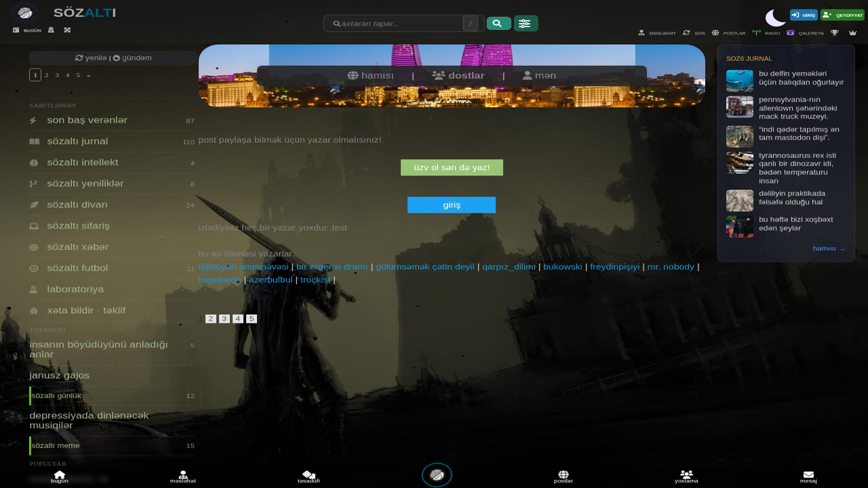Viewport: 868px width, 488px height.
Task: Open 'sözaltı jurnal' sidebar item
Action: (112, 142)
